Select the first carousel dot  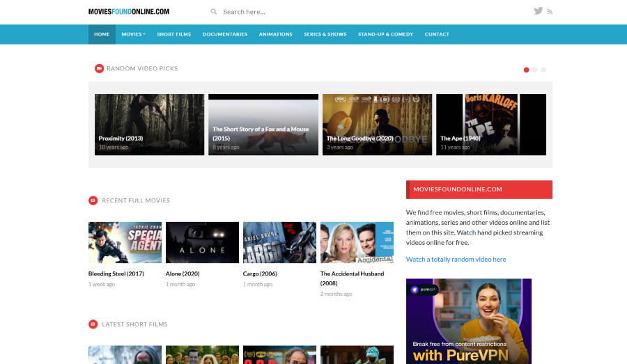(x=526, y=70)
